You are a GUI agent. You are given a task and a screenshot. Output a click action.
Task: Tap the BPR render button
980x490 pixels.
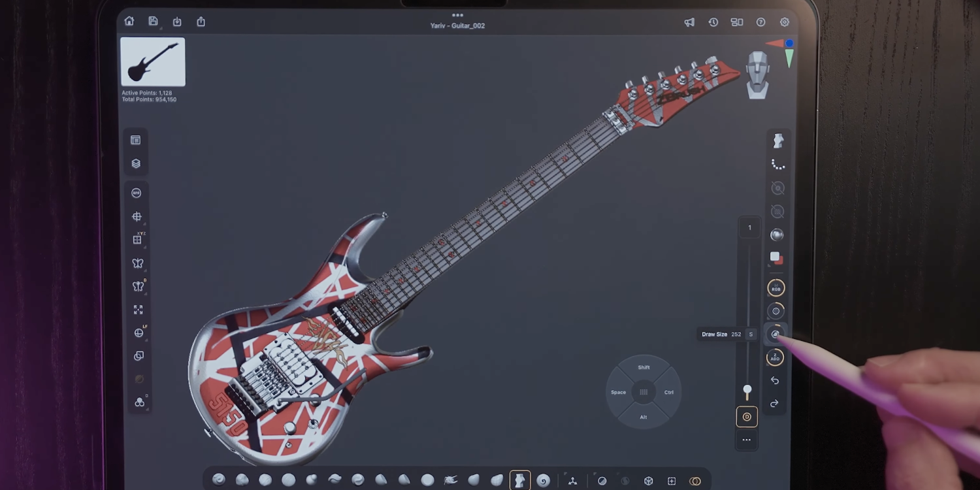point(137,193)
